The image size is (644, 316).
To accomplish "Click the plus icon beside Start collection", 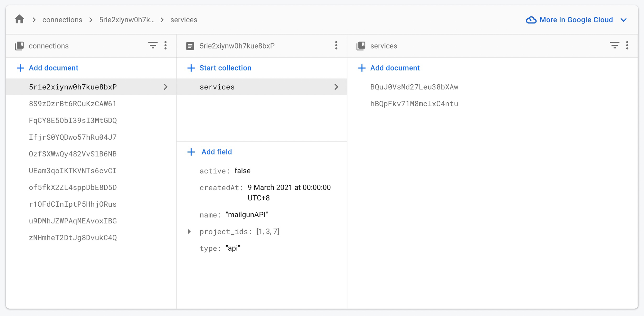I will click(x=191, y=68).
